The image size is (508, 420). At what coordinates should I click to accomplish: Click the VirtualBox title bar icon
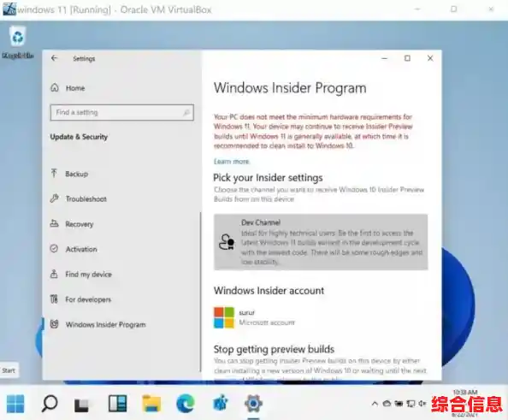(9, 9)
